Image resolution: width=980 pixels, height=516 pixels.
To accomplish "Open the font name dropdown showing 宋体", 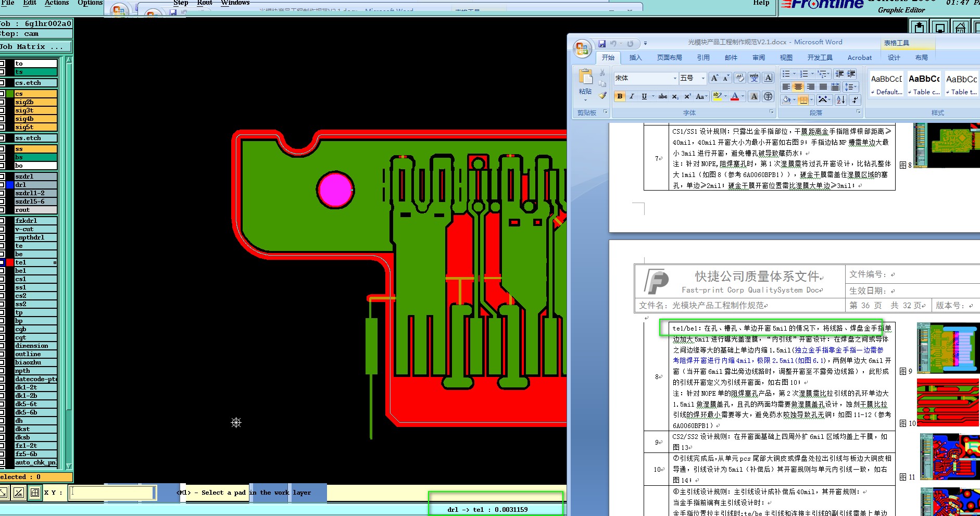I will pyautogui.click(x=675, y=78).
